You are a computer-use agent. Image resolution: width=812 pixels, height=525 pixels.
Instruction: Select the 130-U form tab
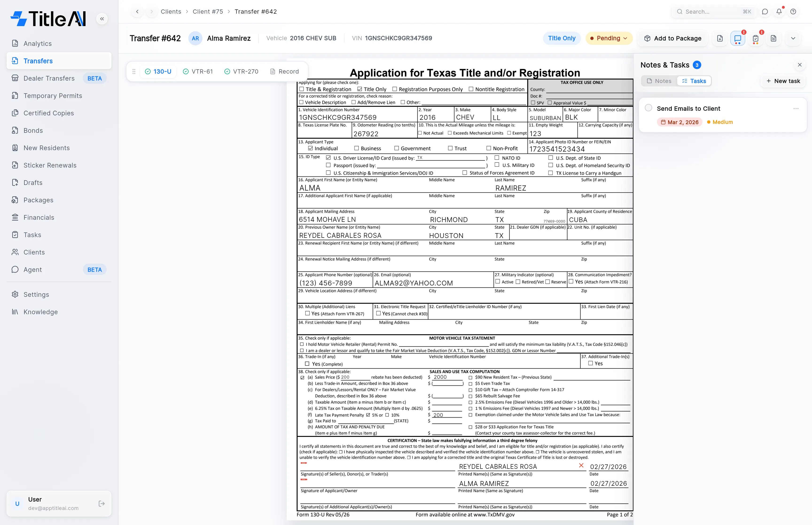point(158,72)
